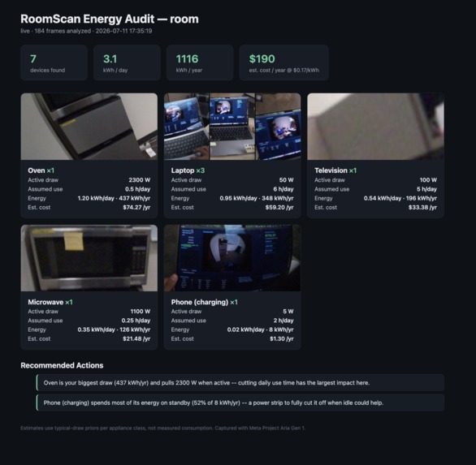View the middle laptop photo in Laptop card

[x=232, y=127]
